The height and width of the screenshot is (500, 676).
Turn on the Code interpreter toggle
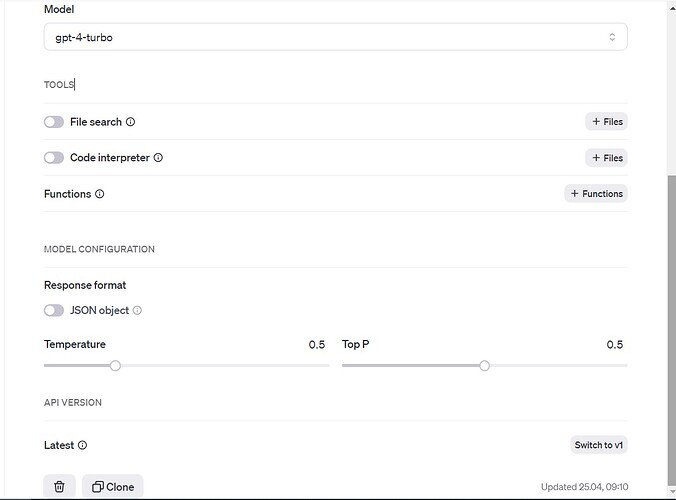click(54, 158)
